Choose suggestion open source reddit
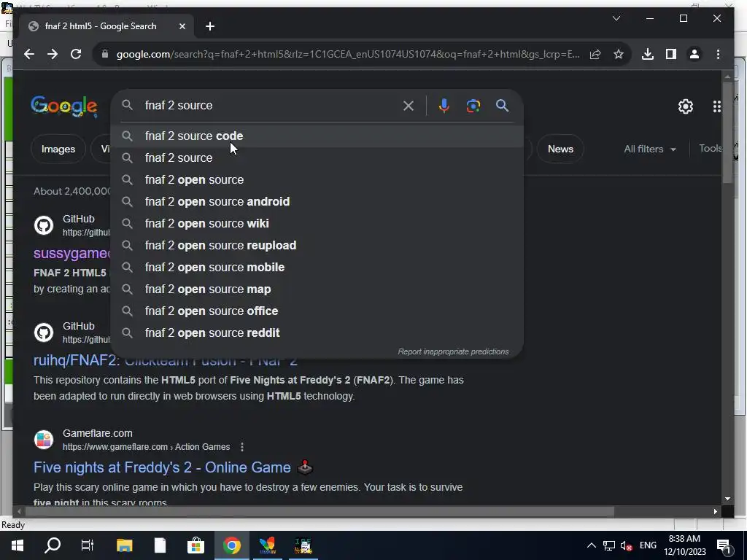Viewport: 747px width, 560px height. point(317,333)
